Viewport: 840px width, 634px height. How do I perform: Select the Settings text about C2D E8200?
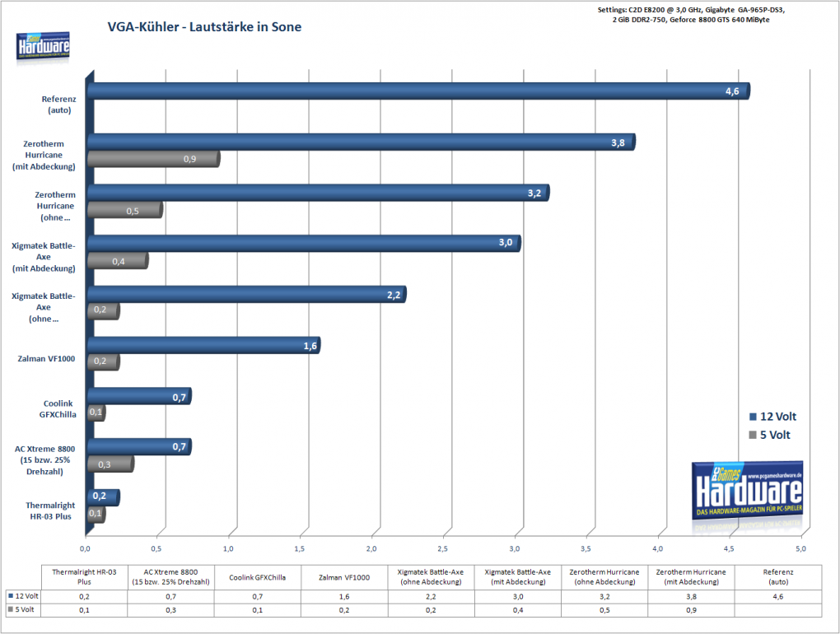pos(691,15)
